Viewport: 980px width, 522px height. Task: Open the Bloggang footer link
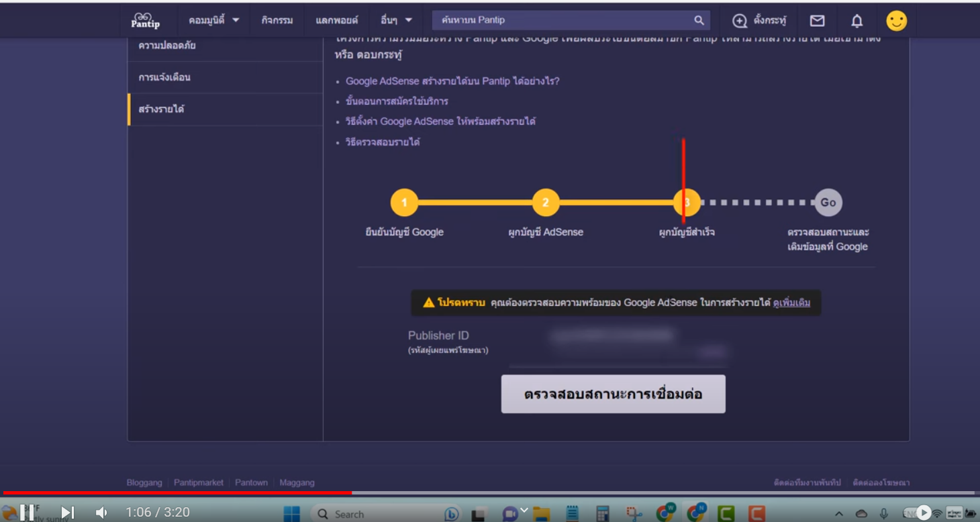(x=144, y=482)
